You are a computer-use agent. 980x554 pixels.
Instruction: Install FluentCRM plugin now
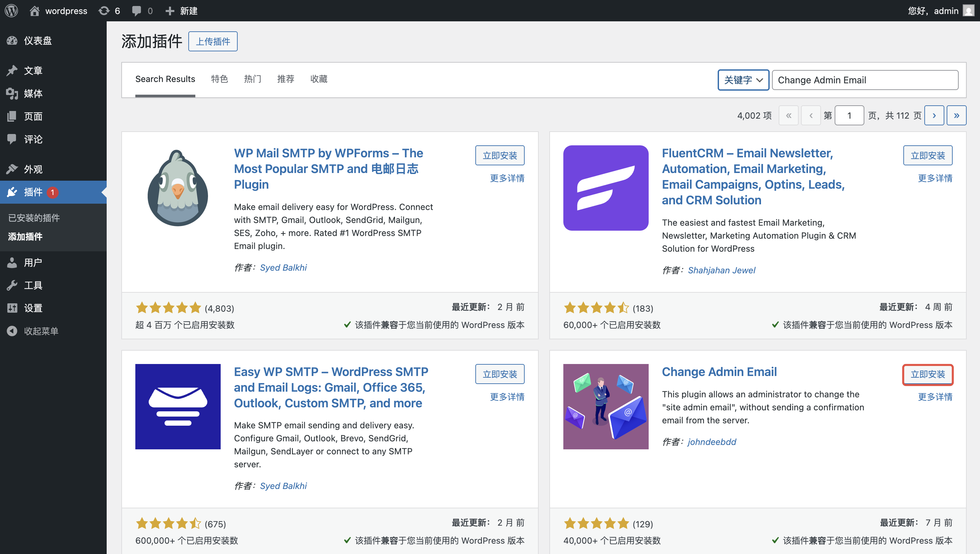pos(928,155)
